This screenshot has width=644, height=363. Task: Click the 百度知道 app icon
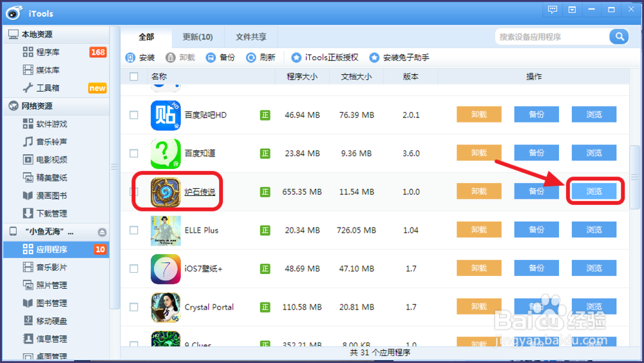tap(166, 153)
